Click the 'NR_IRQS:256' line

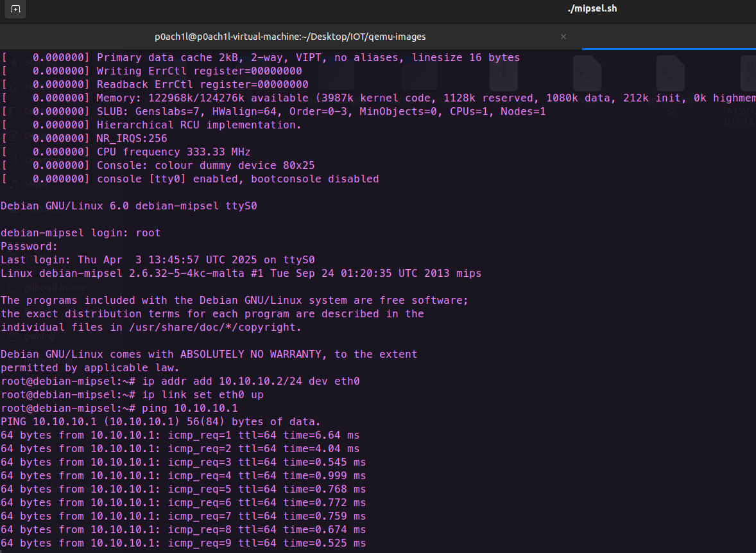pos(84,139)
